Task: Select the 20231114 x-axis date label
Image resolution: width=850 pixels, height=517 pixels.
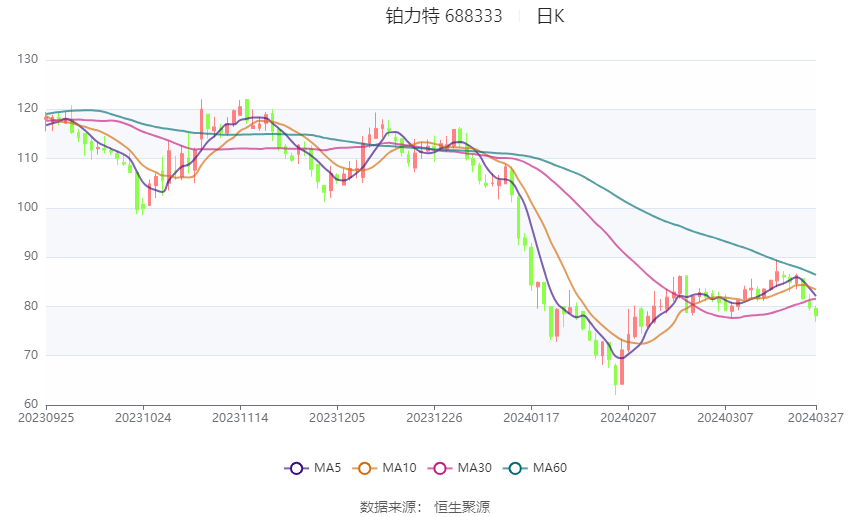Action: pos(240,418)
